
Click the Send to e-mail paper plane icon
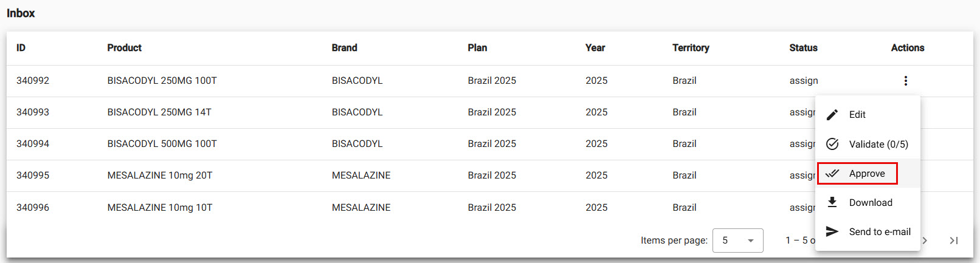pyautogui.click(x=832, y=231)
